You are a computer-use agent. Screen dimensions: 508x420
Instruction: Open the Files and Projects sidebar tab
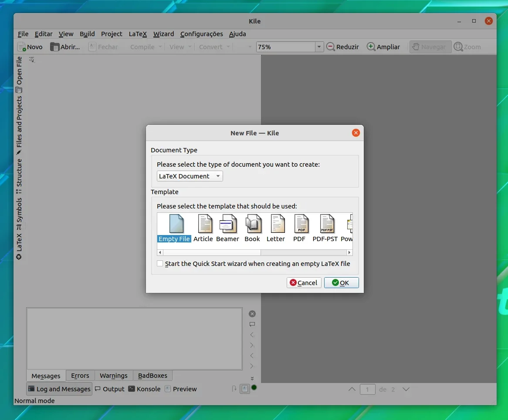click(x=19, y=125)
